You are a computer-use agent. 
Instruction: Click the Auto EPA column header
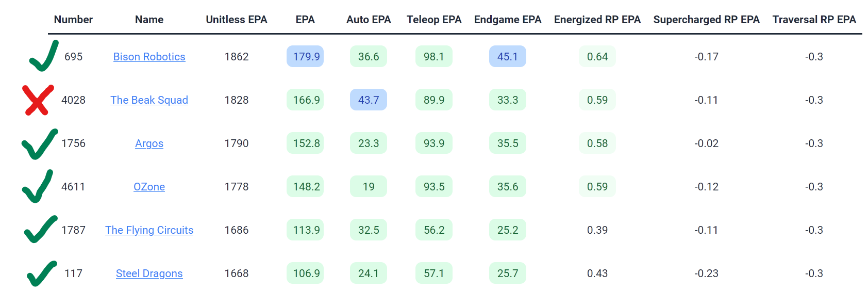click(369, 20)
